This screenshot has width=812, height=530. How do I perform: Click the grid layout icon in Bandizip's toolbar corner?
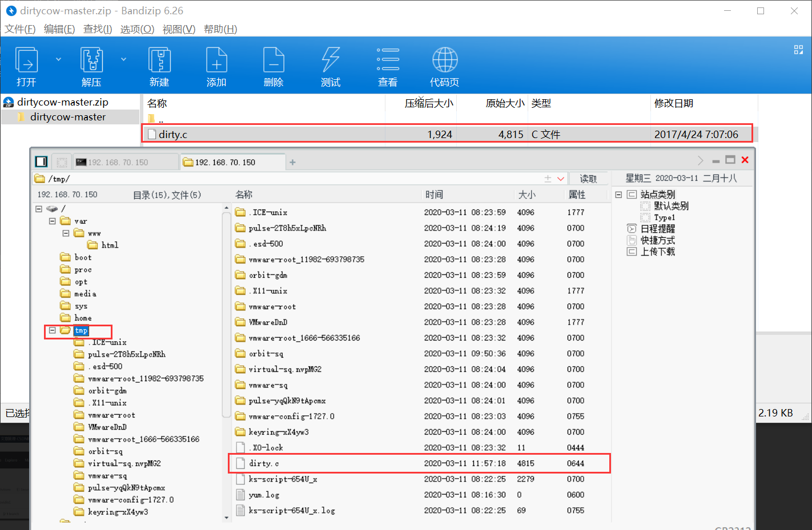[798, 50]
